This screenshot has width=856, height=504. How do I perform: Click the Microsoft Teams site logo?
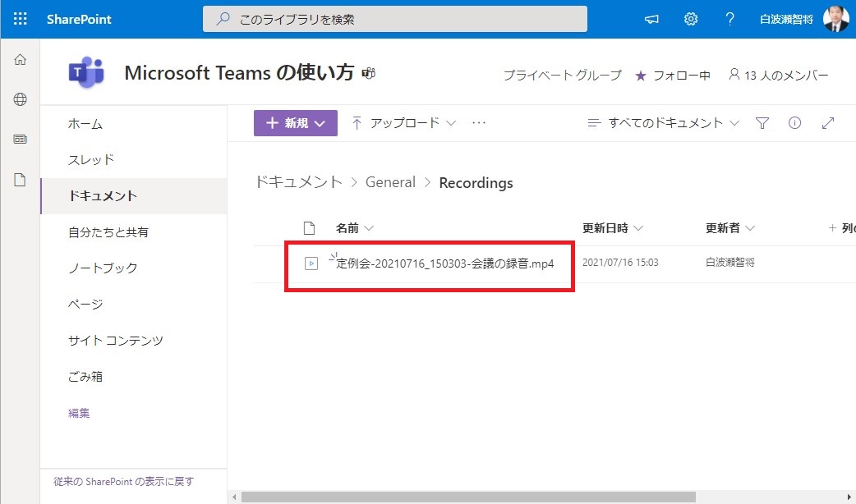(x=85, y=72)
